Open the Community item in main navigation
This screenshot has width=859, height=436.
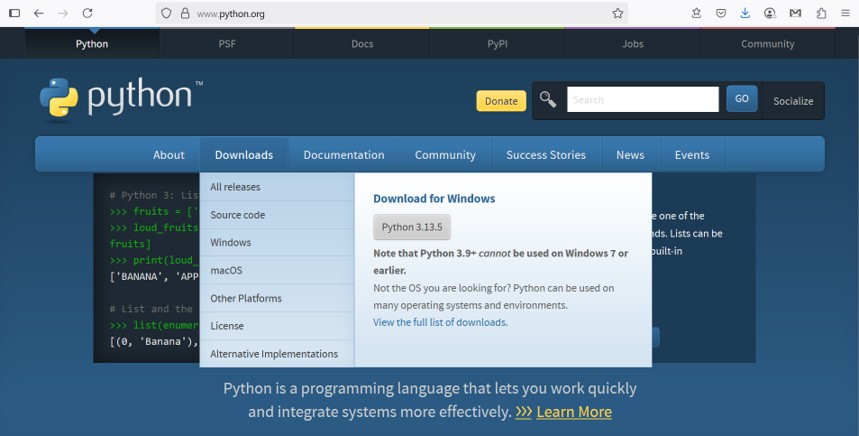445,155
